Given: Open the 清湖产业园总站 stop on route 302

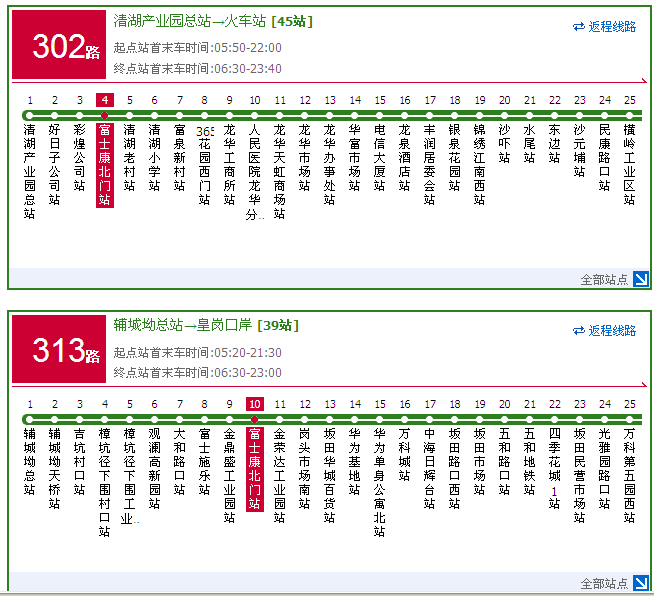Looking at the screenshot, I should coord(29,171).
